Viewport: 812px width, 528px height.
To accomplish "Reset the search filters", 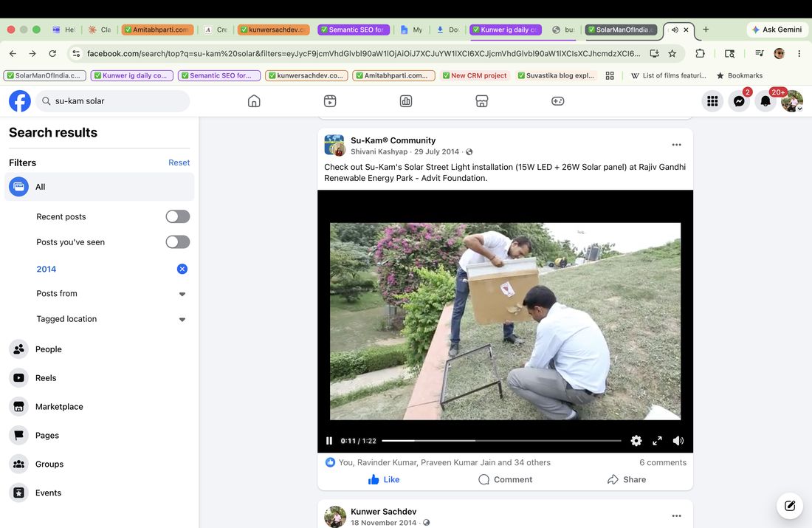I will [179, 162].
